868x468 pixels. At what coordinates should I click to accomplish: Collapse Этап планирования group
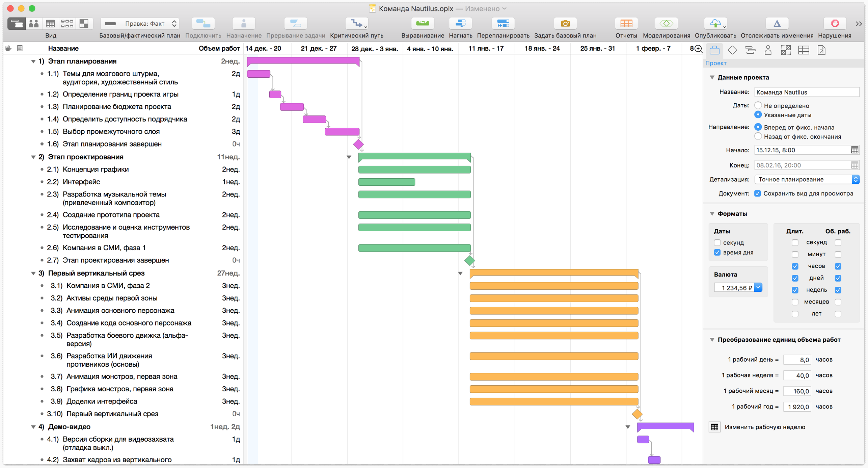pyautogui.click(x=33, y=61)
